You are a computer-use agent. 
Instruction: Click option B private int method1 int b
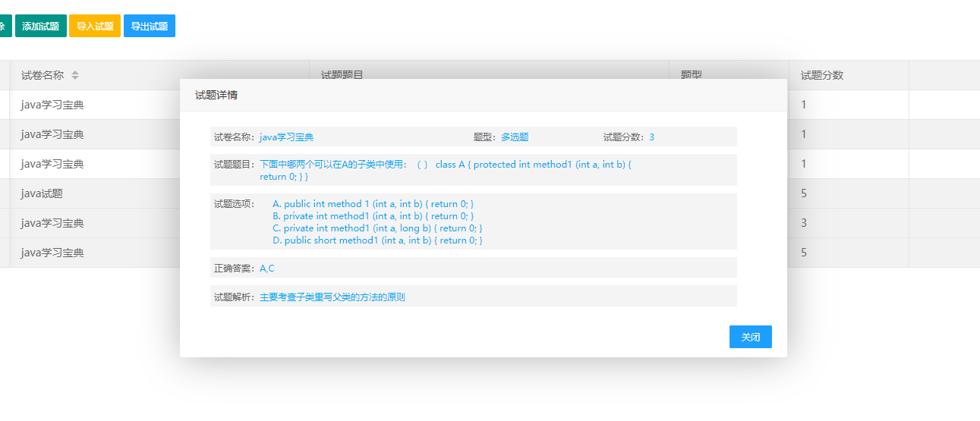(373, 216)
